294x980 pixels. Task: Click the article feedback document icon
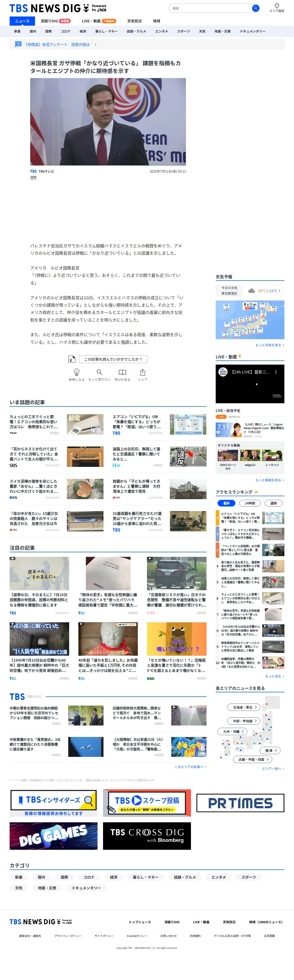pyautogui.click(x=72, y=359)
